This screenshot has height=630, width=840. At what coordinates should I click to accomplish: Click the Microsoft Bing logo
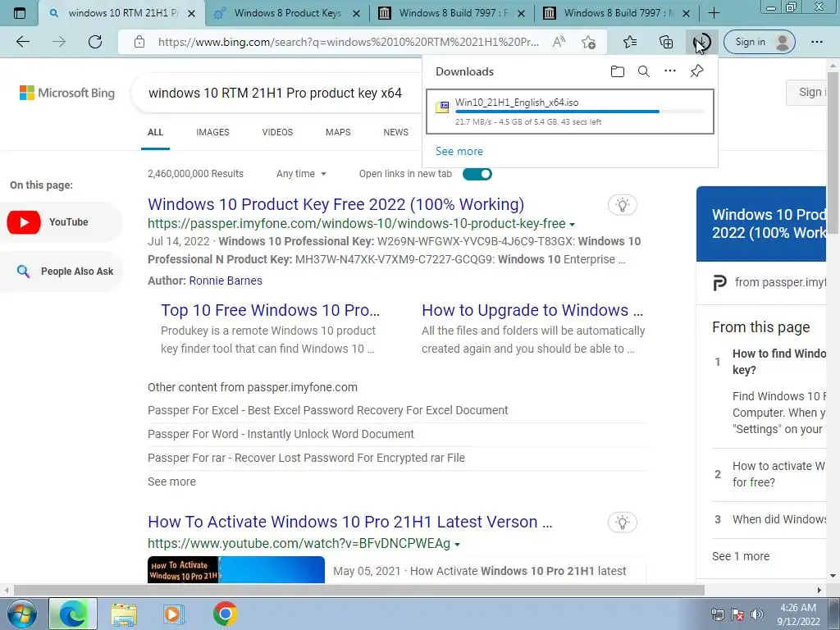(67, 93)
